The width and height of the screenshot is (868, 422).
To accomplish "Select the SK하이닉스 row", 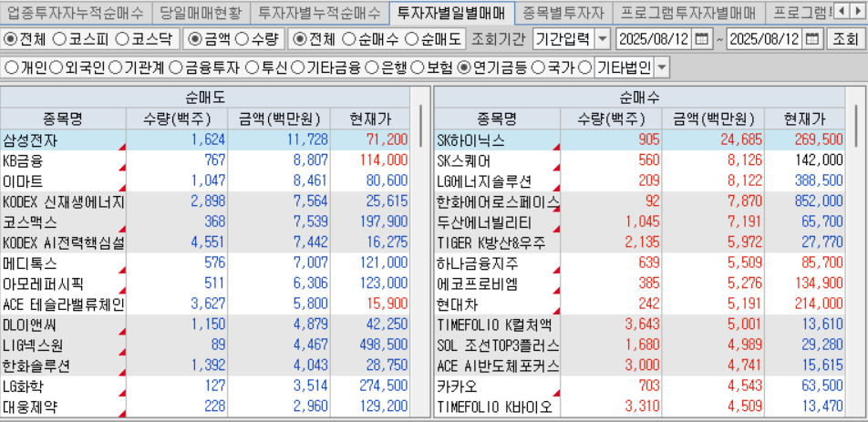I will tap(640, 139).
